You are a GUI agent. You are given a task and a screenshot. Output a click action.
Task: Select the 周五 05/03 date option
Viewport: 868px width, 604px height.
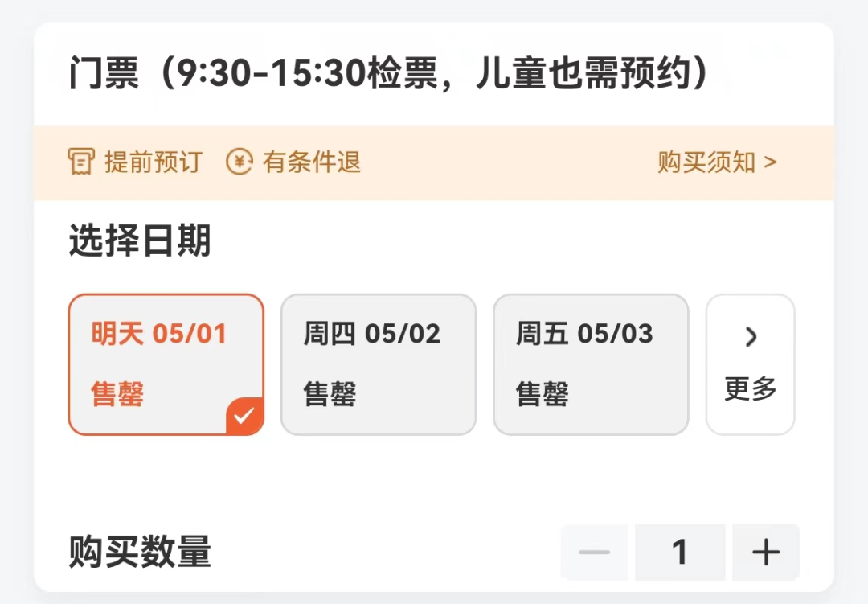pyautogui.click(x=591, y=364)
